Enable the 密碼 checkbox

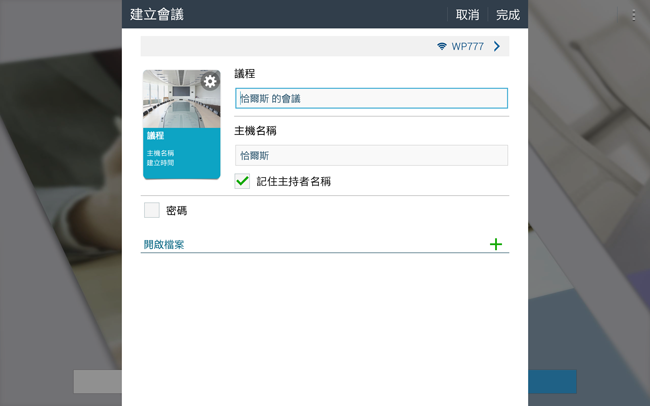click(x=152, y=210)
